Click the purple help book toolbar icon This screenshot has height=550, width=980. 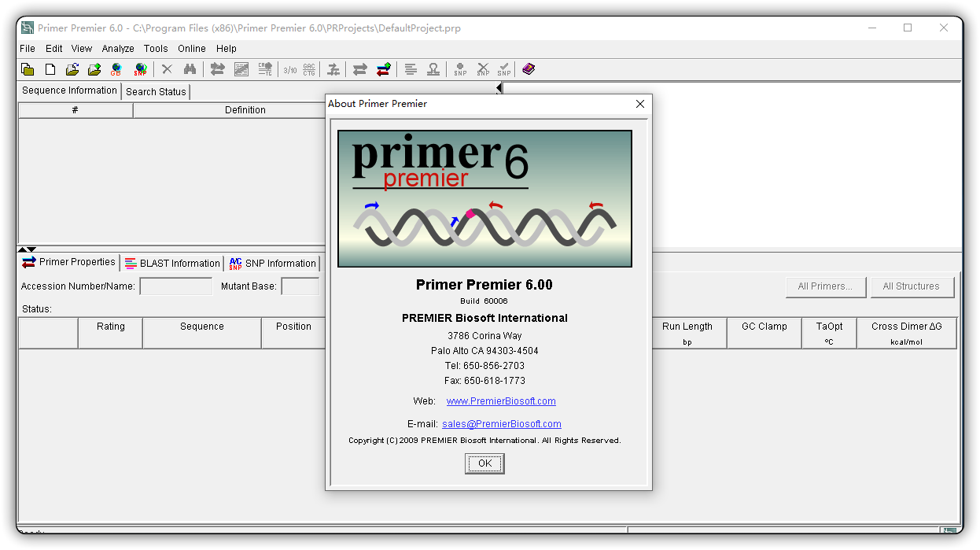(529, 69)
